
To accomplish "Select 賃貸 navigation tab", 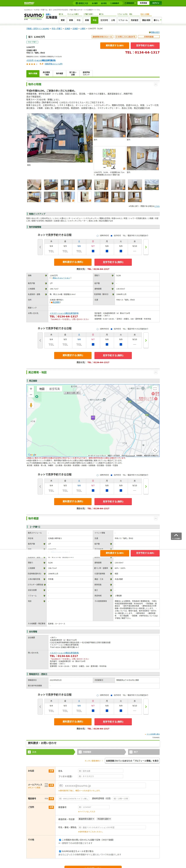I will coord(62,20).
